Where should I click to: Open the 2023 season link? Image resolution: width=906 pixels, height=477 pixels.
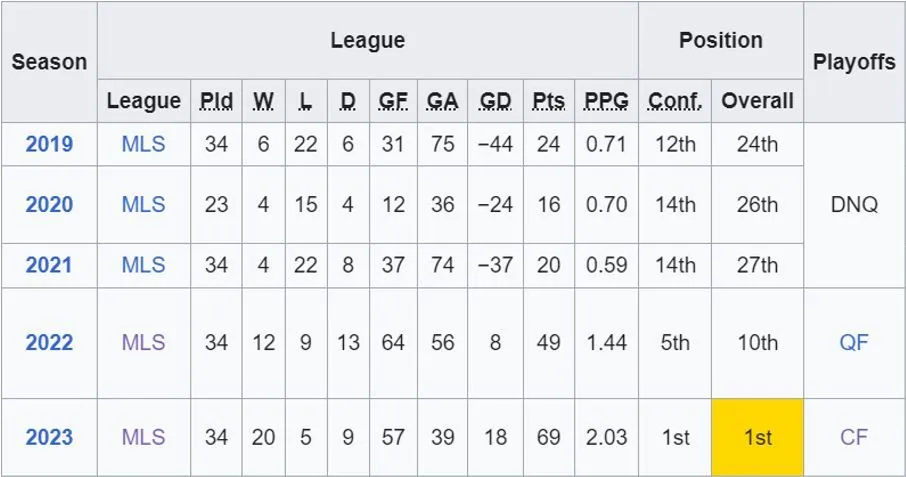(49, 437)
